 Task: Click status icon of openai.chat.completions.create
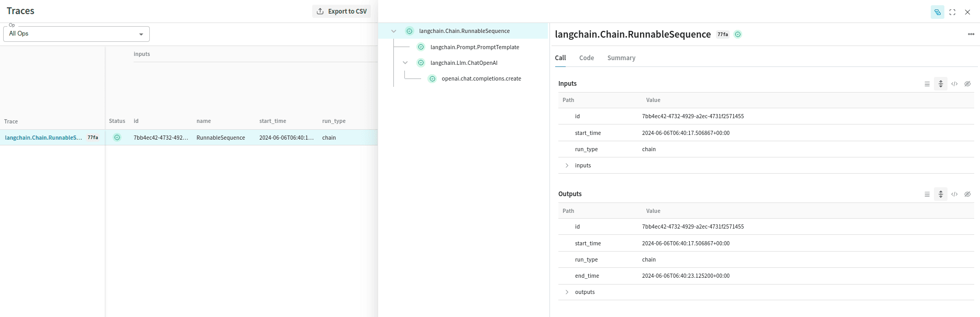pos(432,79)
